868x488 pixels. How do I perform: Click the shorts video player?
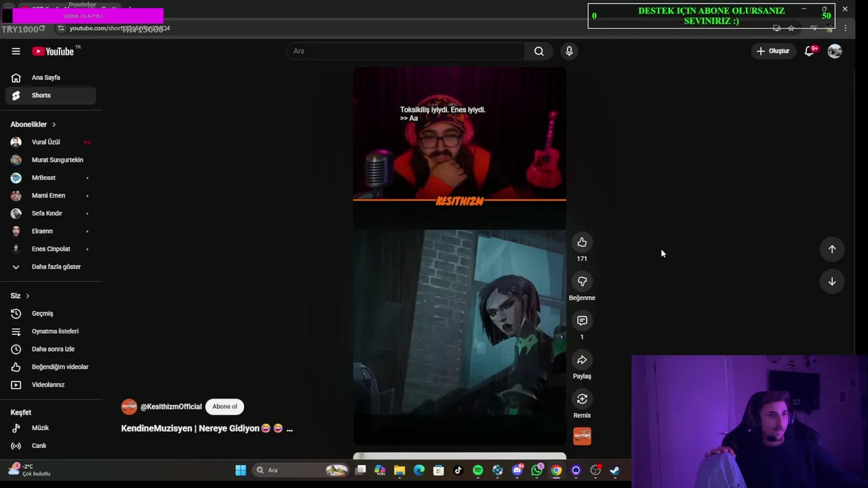pos(460,256)
